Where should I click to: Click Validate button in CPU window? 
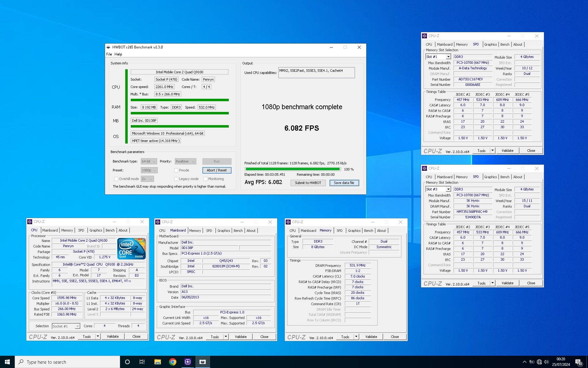click(x=113, y=336)
